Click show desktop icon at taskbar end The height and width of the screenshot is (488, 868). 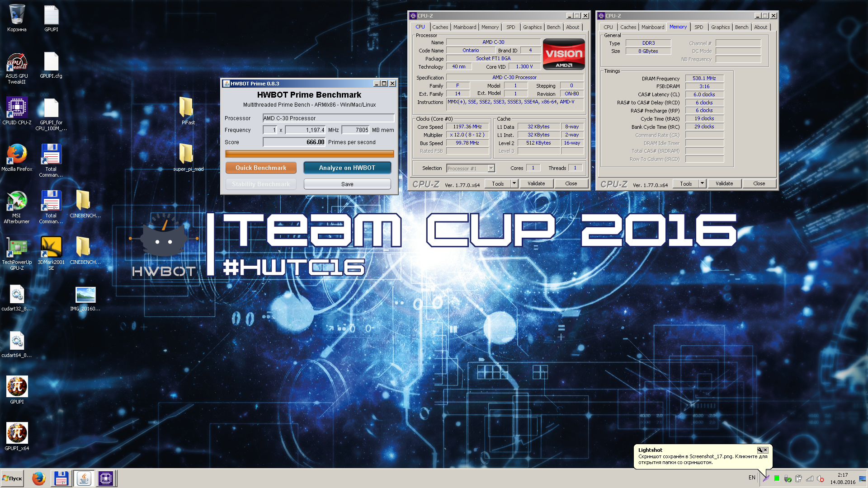point(863,479)
